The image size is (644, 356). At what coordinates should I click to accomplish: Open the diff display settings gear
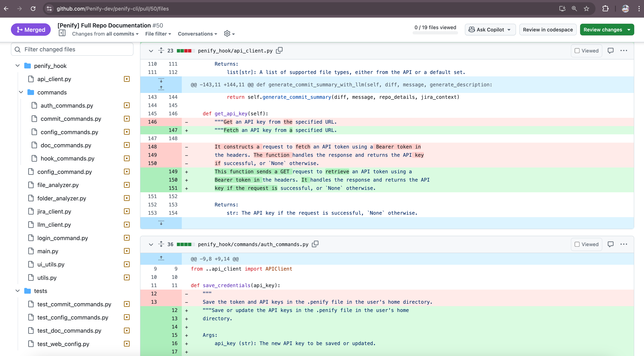tap(227, 33)
